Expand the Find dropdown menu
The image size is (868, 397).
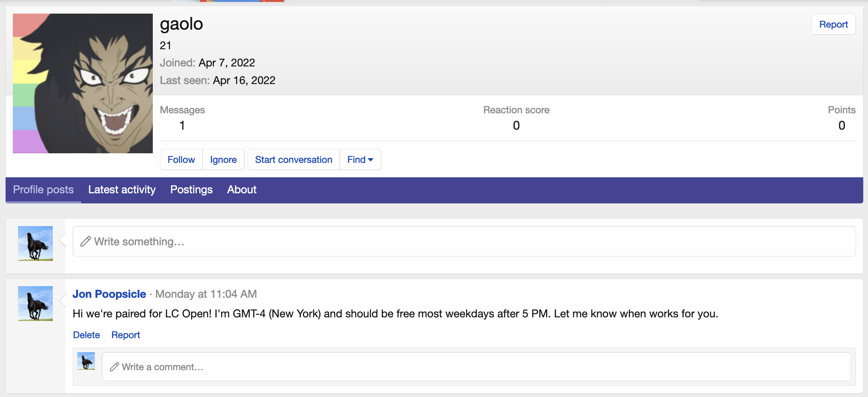[360, 160]
